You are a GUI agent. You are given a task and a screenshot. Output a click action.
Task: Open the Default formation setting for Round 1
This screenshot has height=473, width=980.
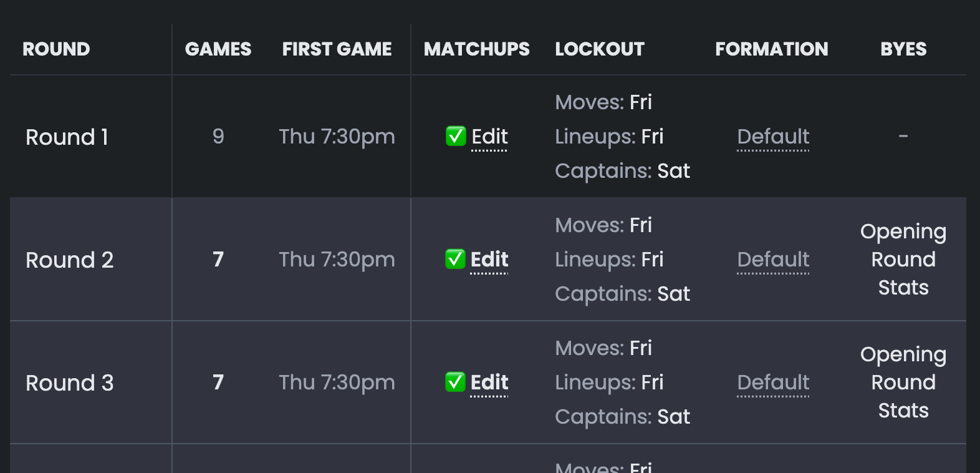pos(773,137)
